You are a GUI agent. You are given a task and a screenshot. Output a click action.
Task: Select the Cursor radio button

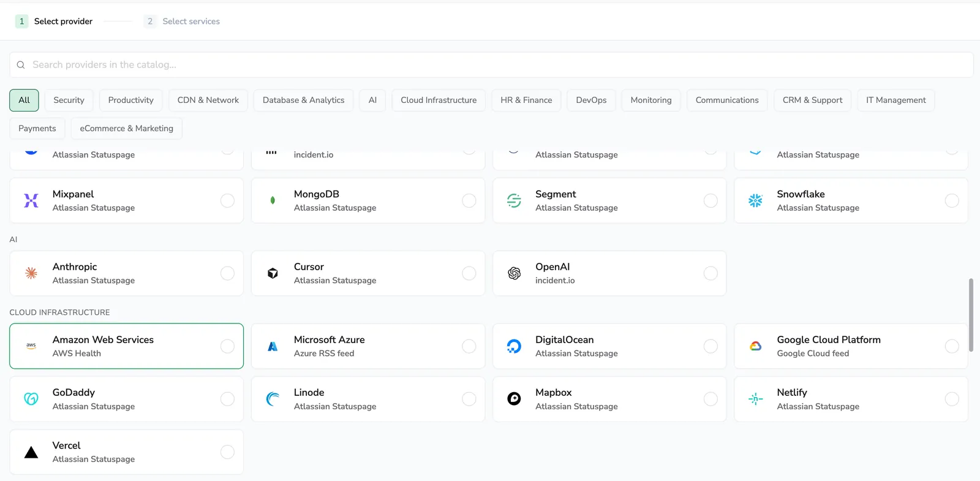pyautogui.click(x=469, y=273)
